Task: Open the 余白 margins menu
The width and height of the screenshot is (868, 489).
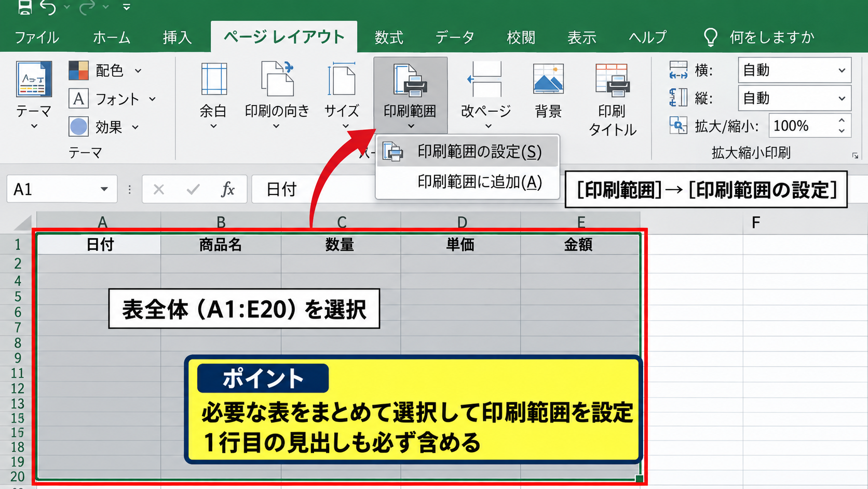Action: coord(213,95)
